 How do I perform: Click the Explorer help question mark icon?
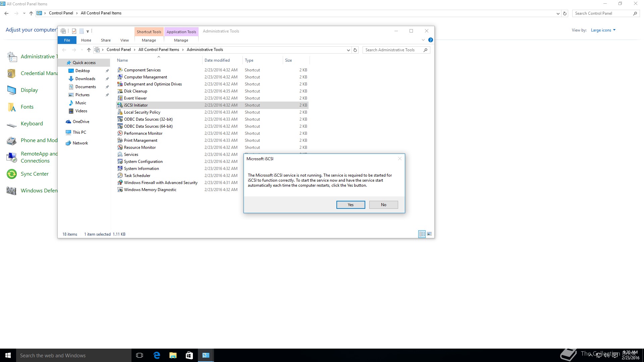(x=431, y=40)
